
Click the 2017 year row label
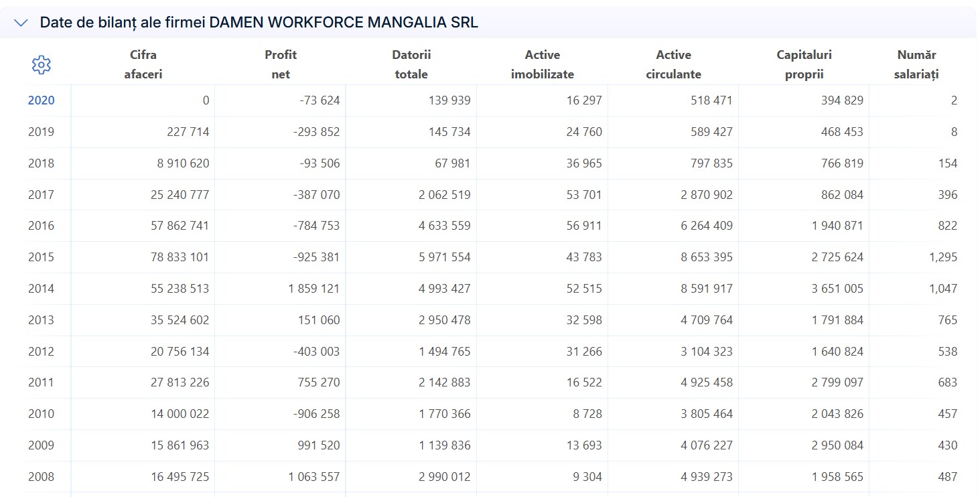click(x=42, y=195)
